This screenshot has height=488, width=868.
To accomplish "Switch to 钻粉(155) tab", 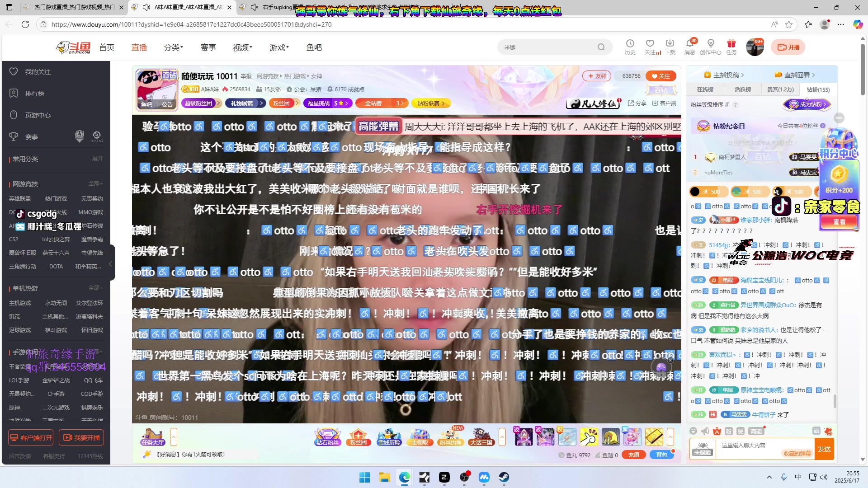I will [x=818, y=89].
